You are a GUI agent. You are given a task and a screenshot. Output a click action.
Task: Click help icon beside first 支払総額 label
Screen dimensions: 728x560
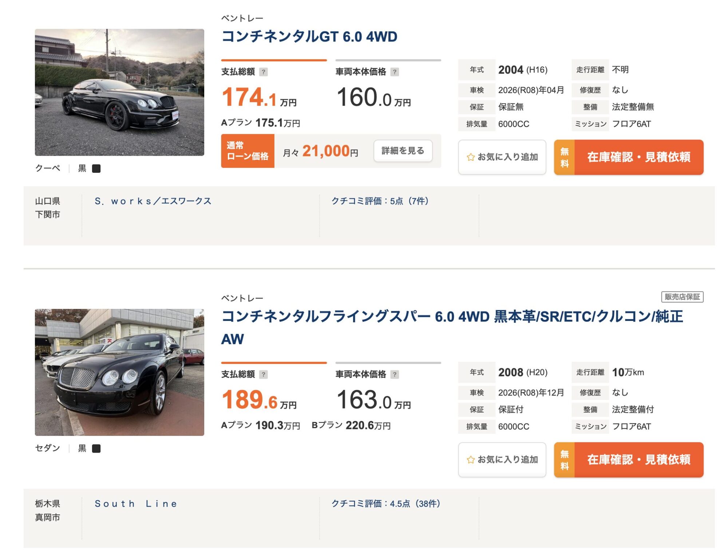click(264, 72)
